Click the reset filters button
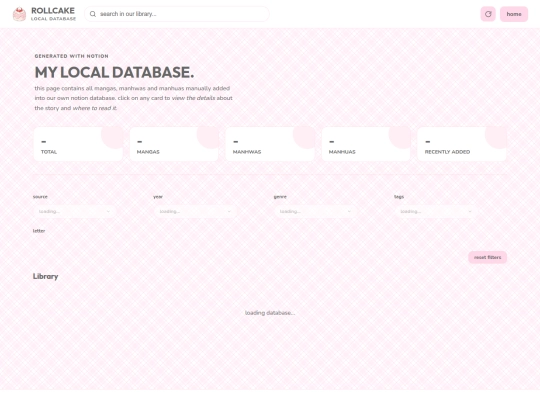 click(487, 257)
